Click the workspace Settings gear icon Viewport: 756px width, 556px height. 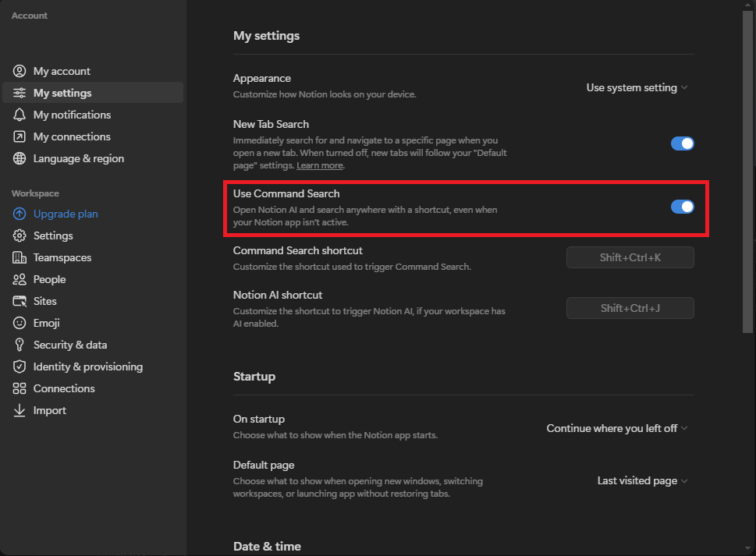tap(20, 236)
